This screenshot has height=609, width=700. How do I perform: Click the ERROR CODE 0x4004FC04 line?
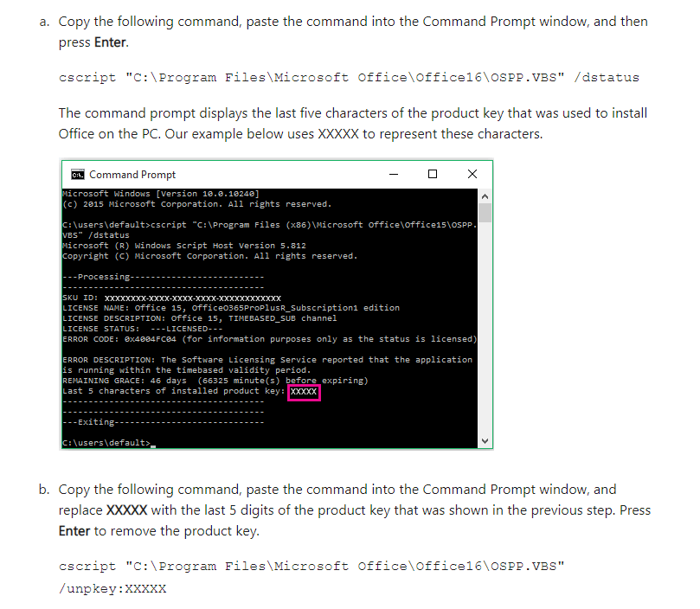[x=270, y=339]
